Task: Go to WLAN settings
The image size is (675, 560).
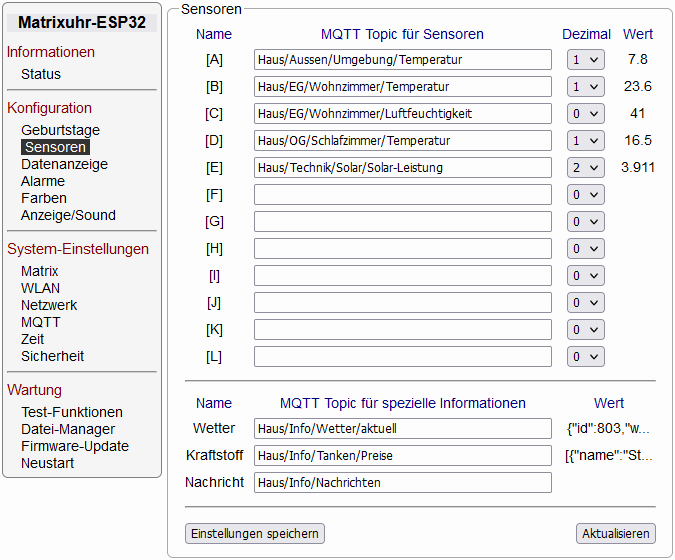Action: (40, 288)
